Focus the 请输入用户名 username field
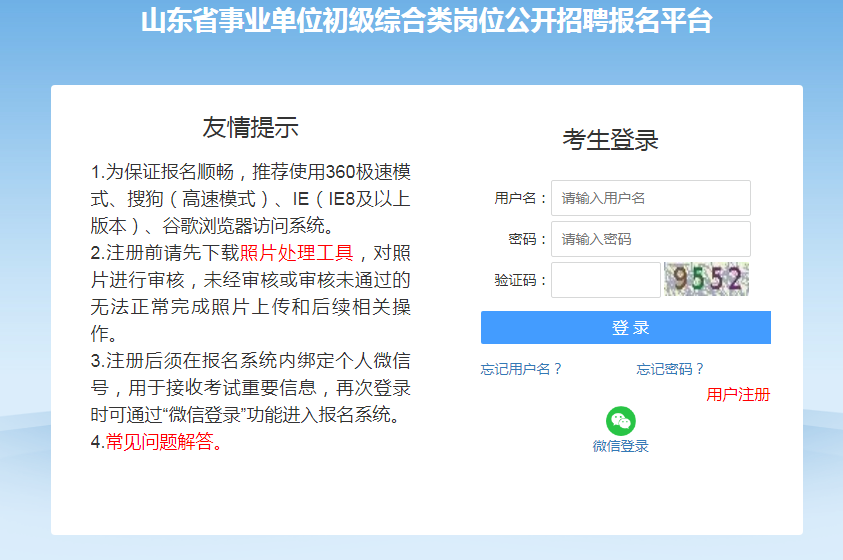The image size is (843, 560). [x=650, y=198]
